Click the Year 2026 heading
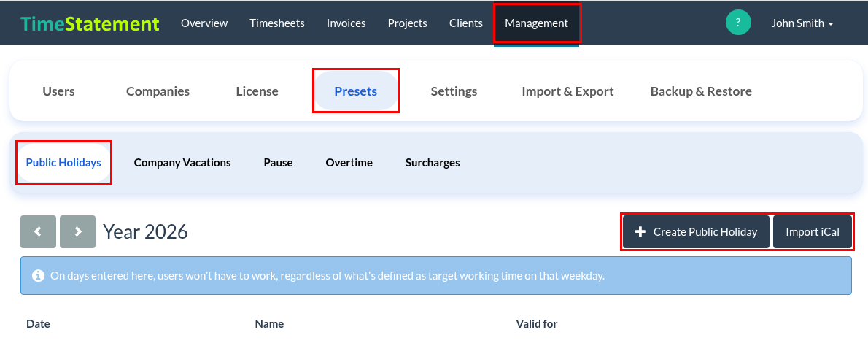This screenshot has height=346, width=868. (146, 231)
